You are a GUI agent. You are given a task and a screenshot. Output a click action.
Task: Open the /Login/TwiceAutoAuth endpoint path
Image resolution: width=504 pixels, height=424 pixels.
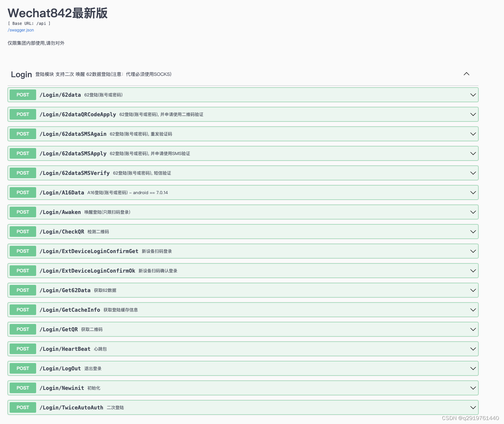click(x=71, y=407)
